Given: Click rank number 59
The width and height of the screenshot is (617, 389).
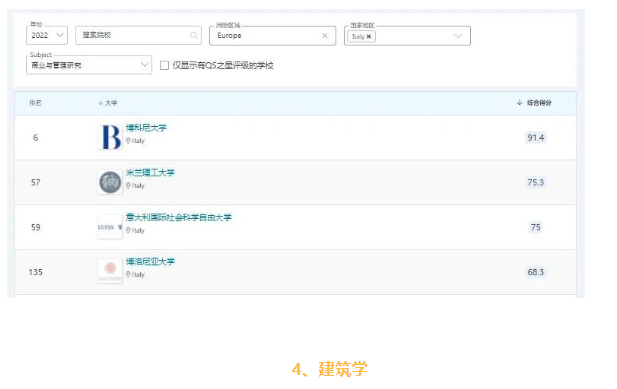Looking at the screenshot, I should click(x=35, y=227).
